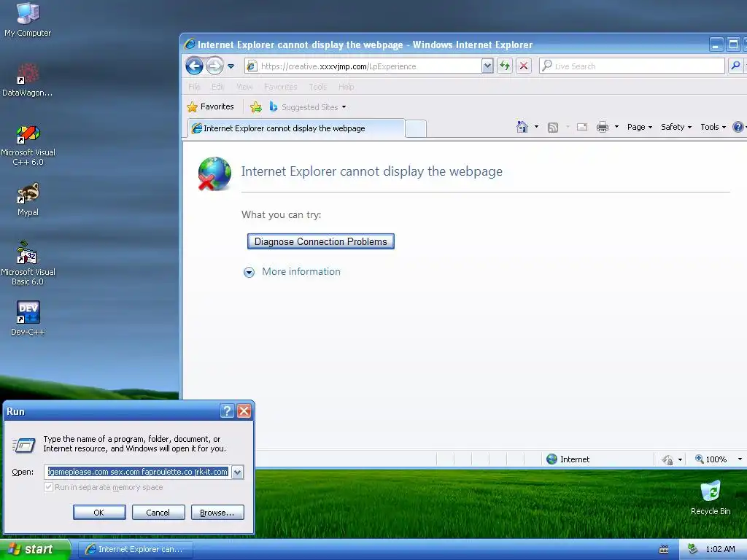Close the Run dialog
This screenshot has height=560, width=747.
(244, 411)
